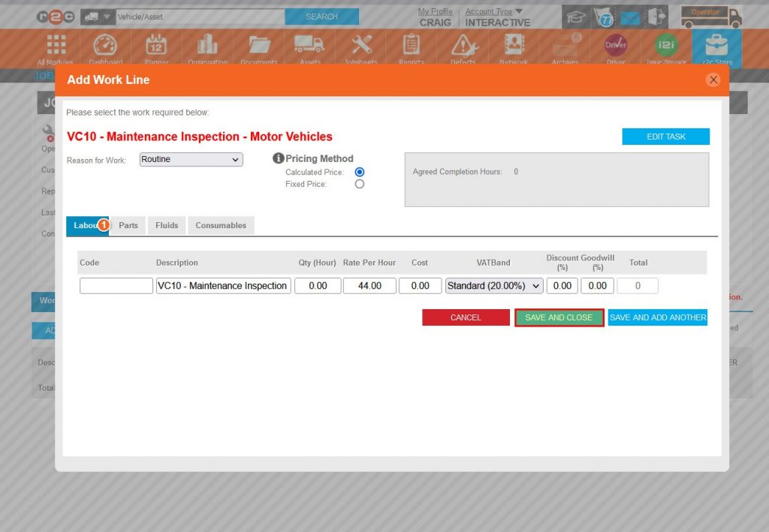The image size is (769, 532).
Task: Open the Defects warning icon
Action: click(463, 47)
